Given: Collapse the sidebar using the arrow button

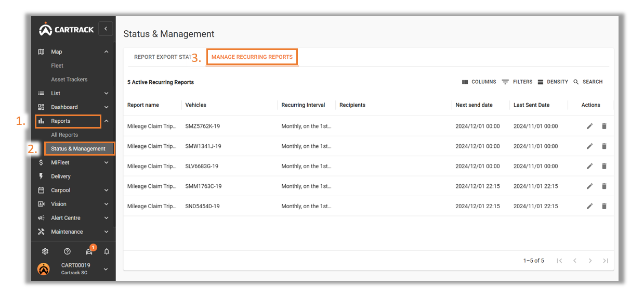Looking at the screenshot, I should (x=106, y=29).
